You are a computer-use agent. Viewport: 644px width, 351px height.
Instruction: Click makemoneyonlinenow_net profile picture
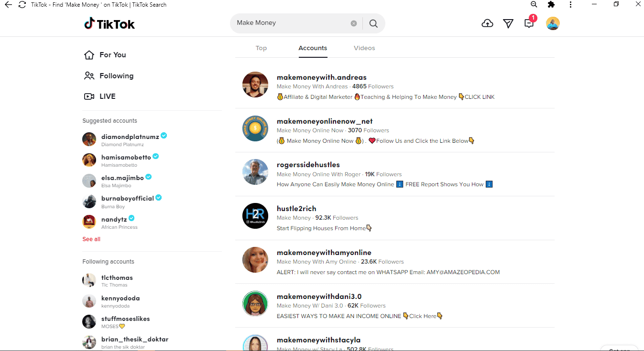click(x=255, y=128)
